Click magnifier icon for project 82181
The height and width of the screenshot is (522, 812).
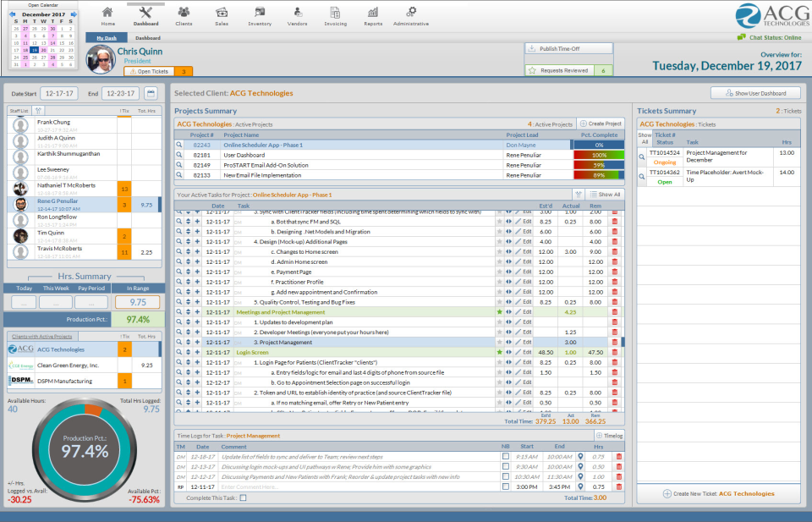tap(179, 155)
